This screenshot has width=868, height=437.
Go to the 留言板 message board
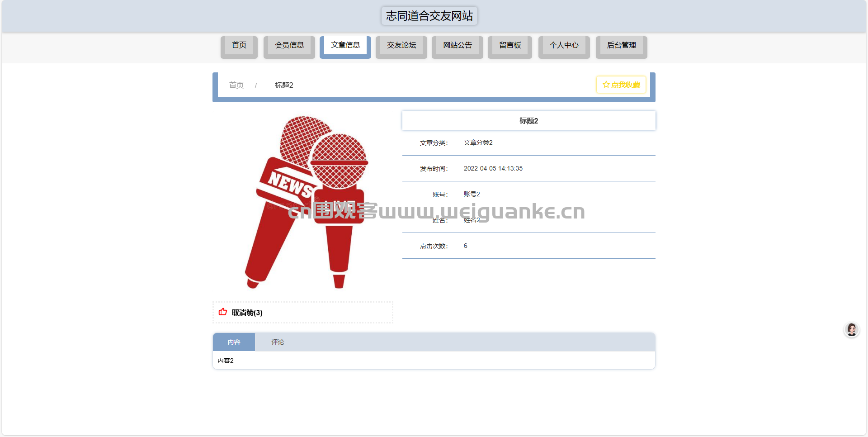pos(509,45)
